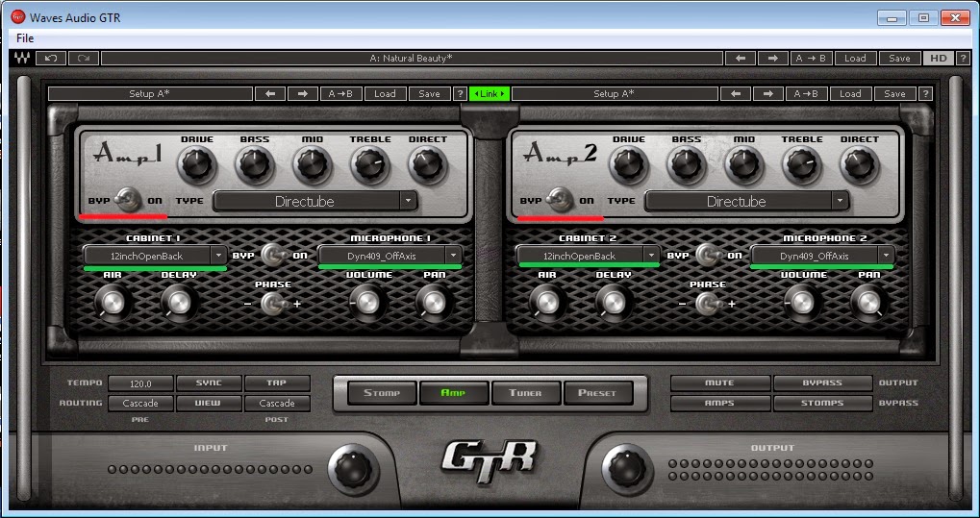
Task: Click the Tap tempo button
Action: pos(277,382)
